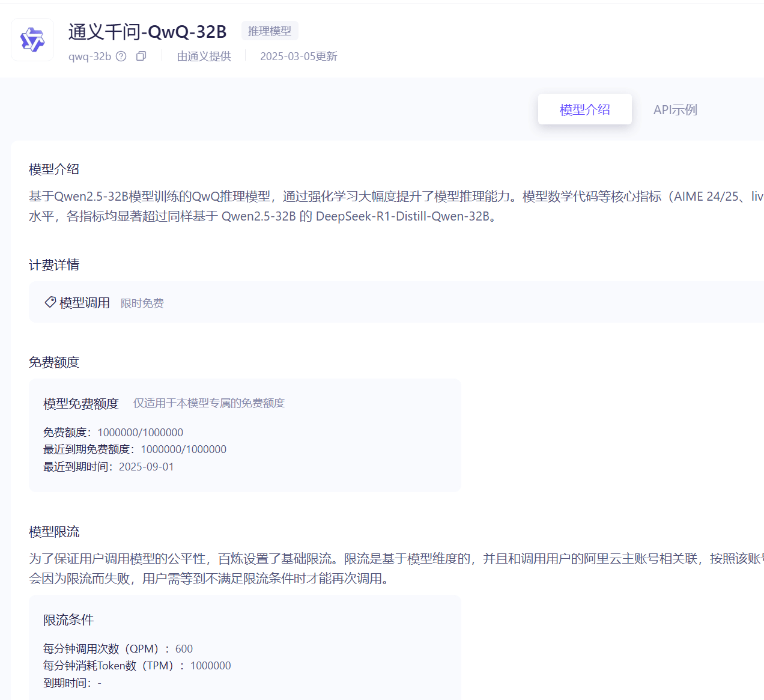Copy the model ID with copy icon
Image resolution: width=764 pixels, height=700 pixels.
click(x=141, y=56)
